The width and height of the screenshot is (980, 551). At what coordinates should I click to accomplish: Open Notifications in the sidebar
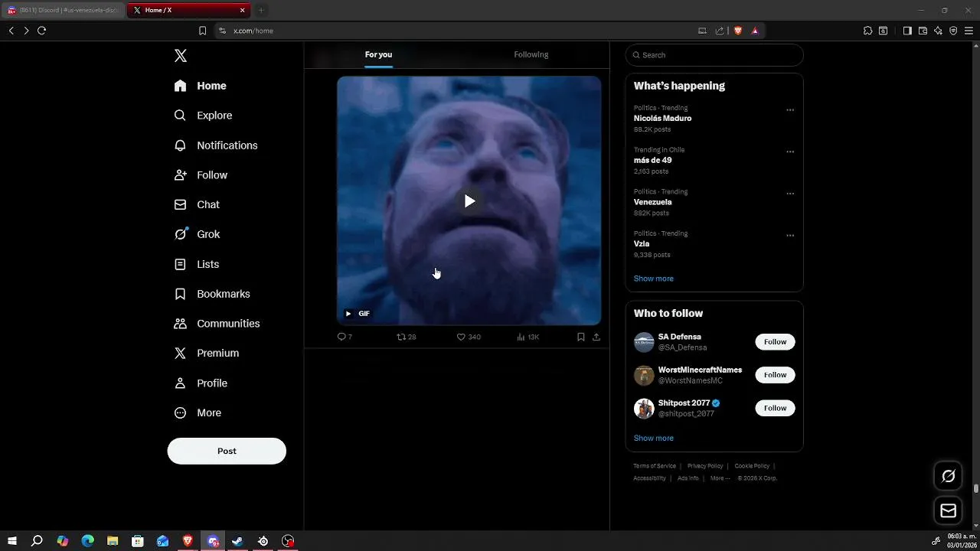pyautogui.click(x=215, y=145)
